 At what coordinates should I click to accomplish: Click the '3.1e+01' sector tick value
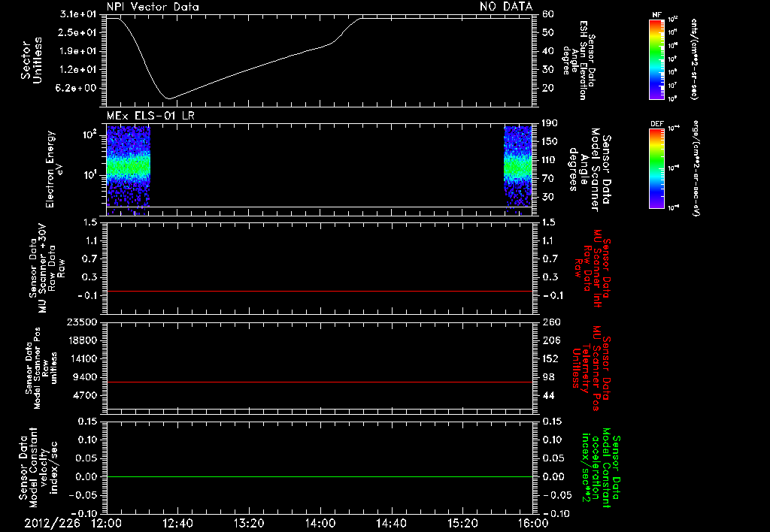(x=77, y=14)
